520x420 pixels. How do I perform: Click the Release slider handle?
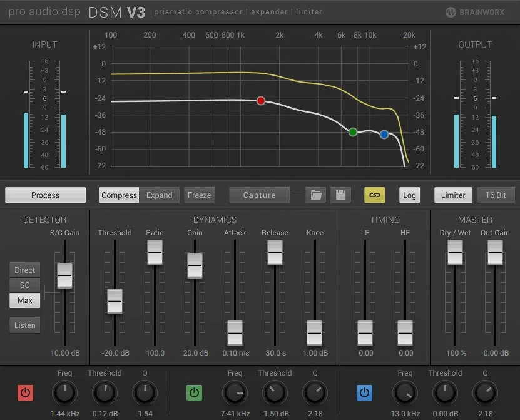pyautogui.click(x=275, y=253)
